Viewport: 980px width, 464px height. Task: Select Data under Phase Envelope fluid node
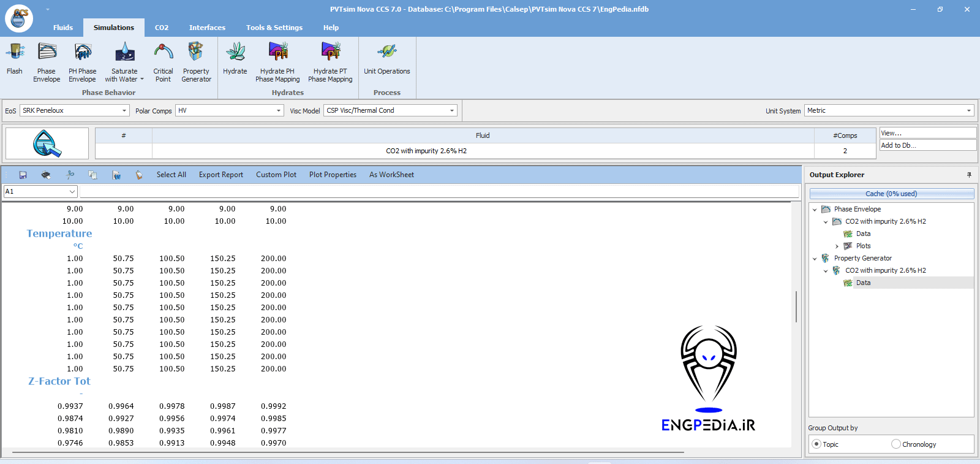pos(864,234)
